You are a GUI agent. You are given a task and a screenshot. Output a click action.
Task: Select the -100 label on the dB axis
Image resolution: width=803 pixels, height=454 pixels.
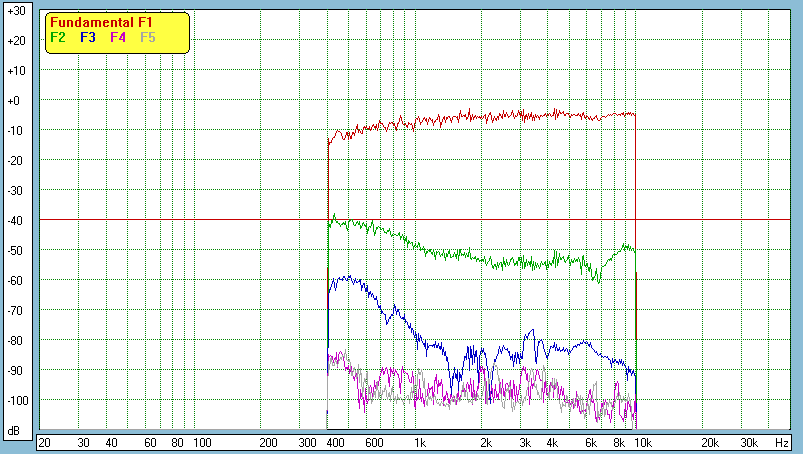click(x=15, y=400)
